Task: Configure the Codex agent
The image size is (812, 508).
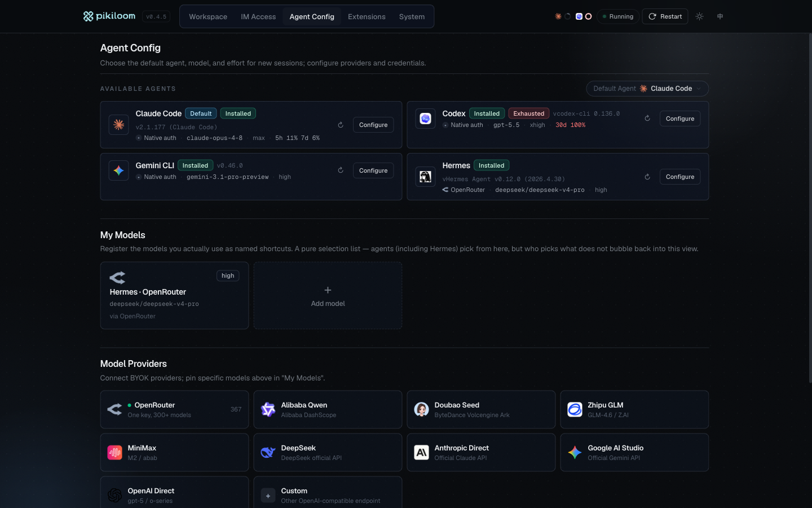Action: point(680,119)
